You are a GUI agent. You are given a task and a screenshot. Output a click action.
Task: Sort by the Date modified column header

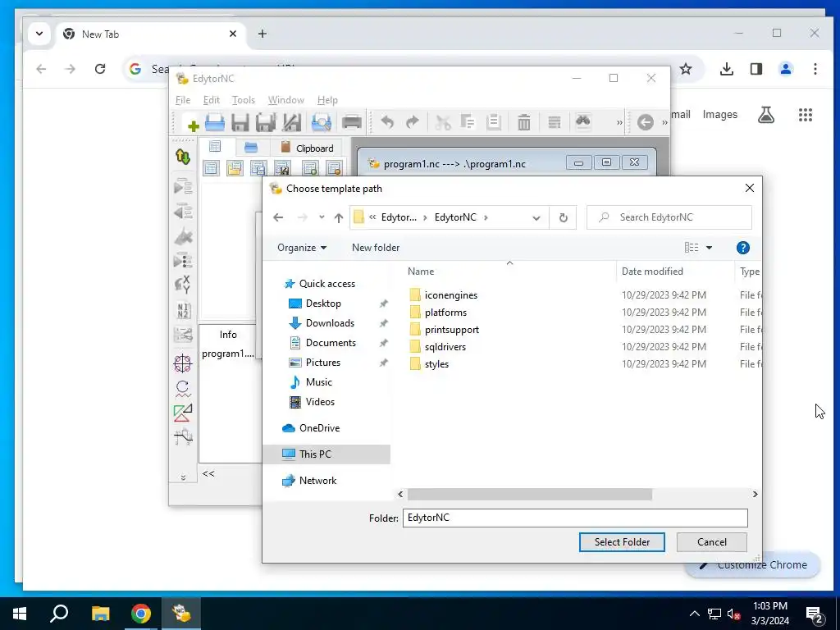(x=652, y=272)
